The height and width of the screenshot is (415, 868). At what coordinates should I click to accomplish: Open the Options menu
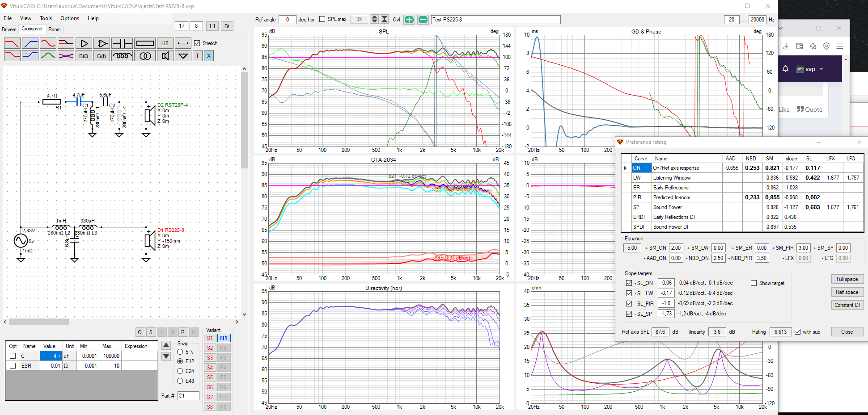(70, 18)
